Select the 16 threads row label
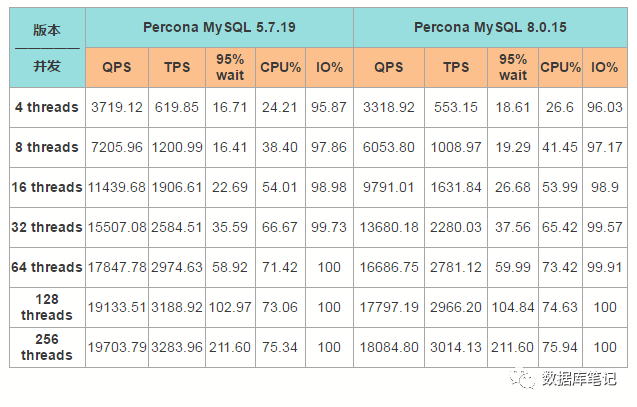The image size is (637, 407). click(x=47, y=187)
